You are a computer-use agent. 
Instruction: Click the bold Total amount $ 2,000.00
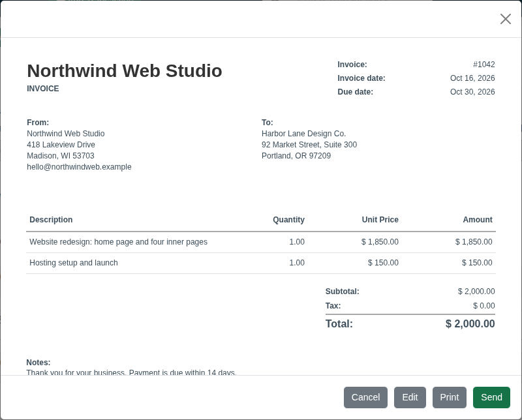[470, 323]
